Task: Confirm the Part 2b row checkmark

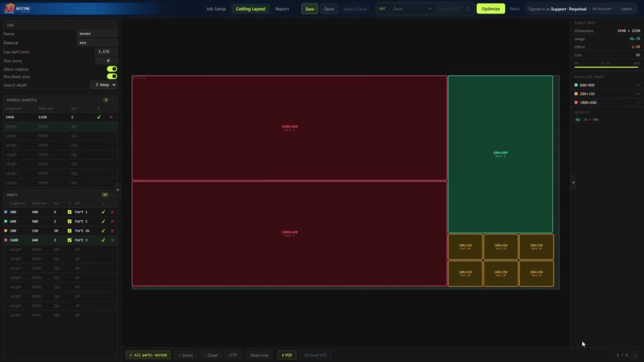Action: [x=103, y=231]
